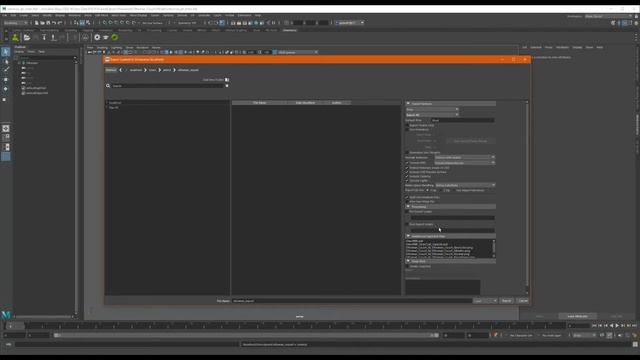Click the magnifier search icon in dialog

[x=108, y=86]
